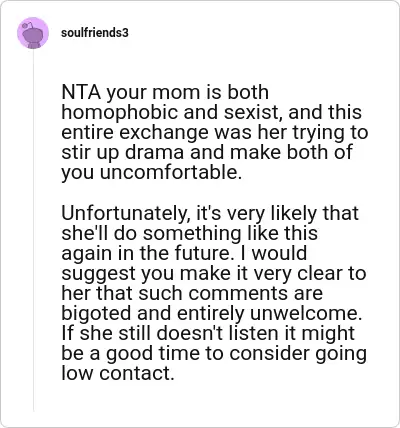Visit the soulfriends3 user profile link
The image size is (400, 428).
pyautogui.click(x=95, y=33)
